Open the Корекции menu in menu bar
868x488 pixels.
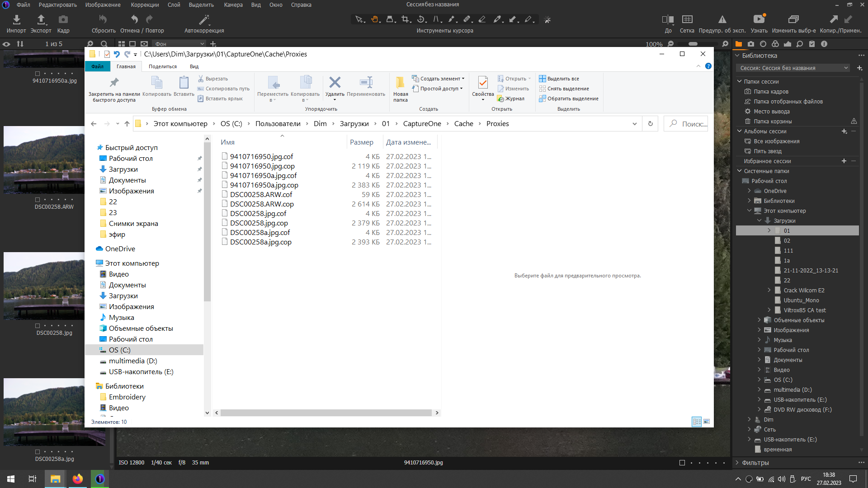145,5
